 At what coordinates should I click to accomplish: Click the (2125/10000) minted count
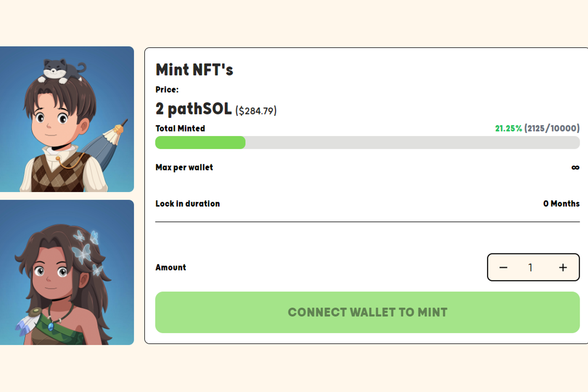tap(552, 129)
